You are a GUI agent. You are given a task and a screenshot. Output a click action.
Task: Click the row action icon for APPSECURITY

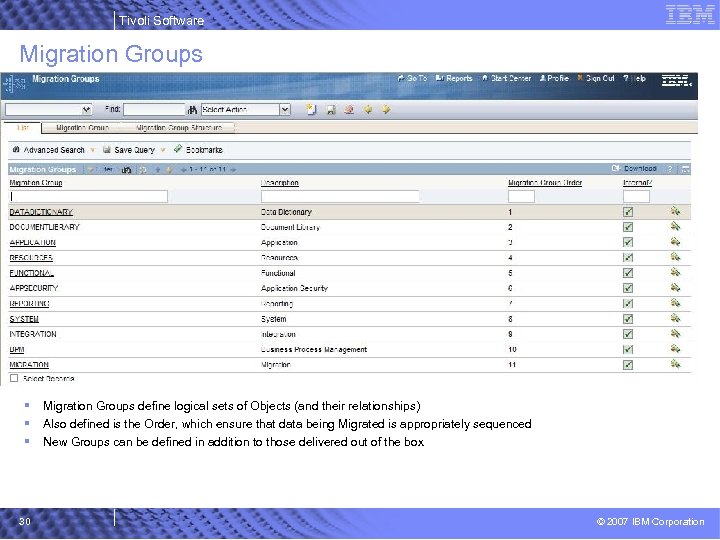coord(675,287)
